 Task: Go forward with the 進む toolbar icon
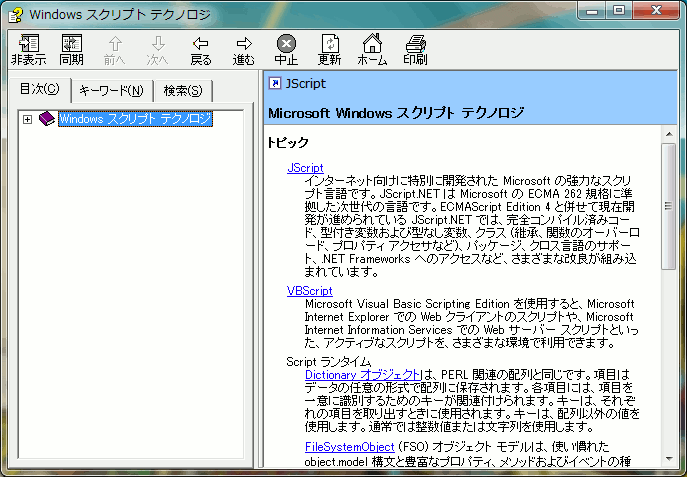[x=244, y=48]
